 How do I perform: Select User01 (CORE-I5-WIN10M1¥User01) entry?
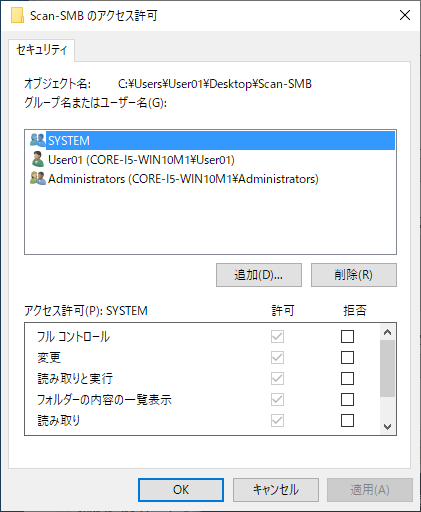click(141, 160)
